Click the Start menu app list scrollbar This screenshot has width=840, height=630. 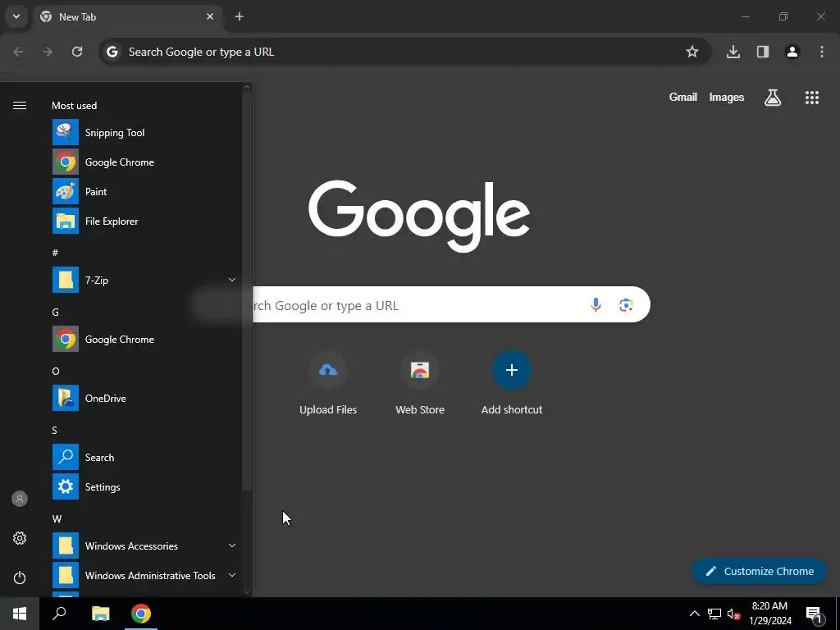click(x=247, y=292)
